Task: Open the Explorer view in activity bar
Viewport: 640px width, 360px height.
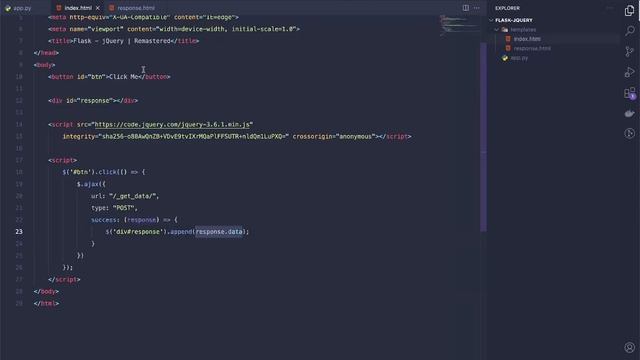Action: (629, 11)
